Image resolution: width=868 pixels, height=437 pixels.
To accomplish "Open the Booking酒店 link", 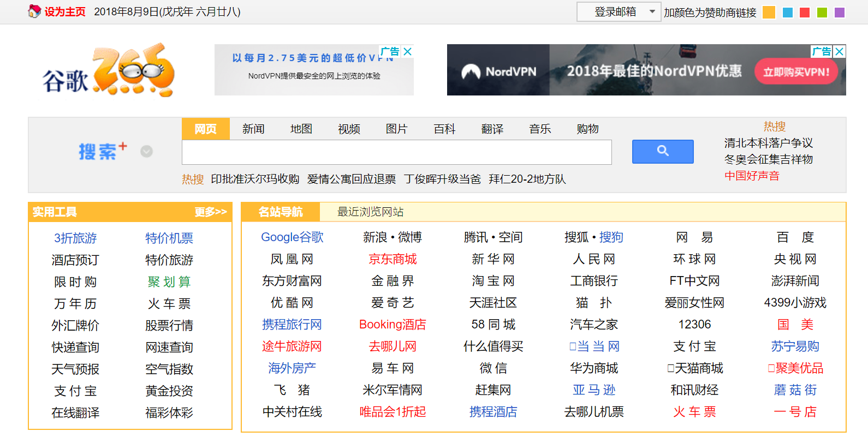I will [393, 325].
